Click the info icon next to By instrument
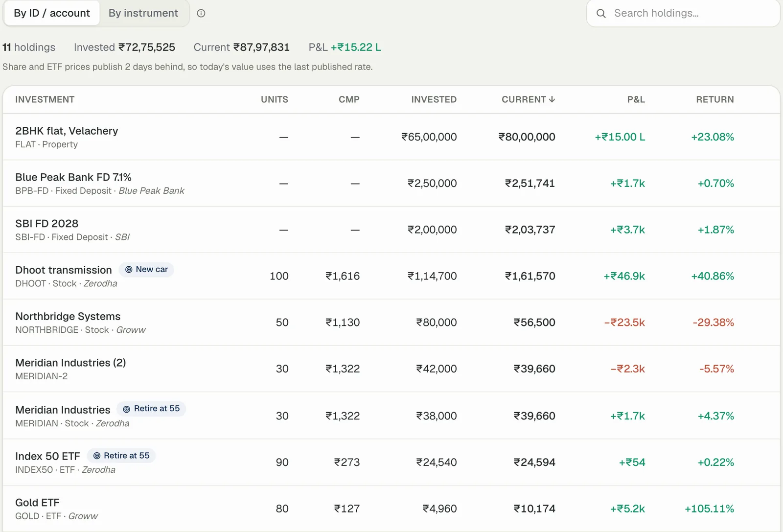 [201, 13]
